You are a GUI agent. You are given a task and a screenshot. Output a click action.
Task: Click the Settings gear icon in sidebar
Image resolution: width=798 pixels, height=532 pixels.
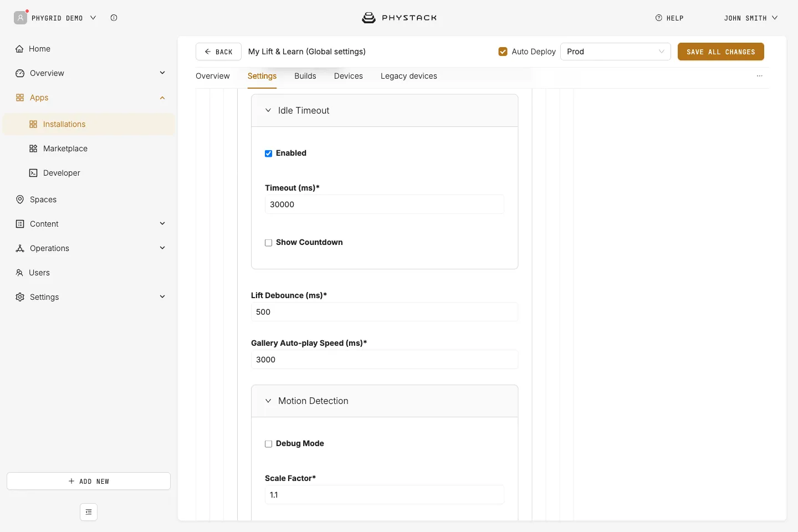(x=20, y=297)
